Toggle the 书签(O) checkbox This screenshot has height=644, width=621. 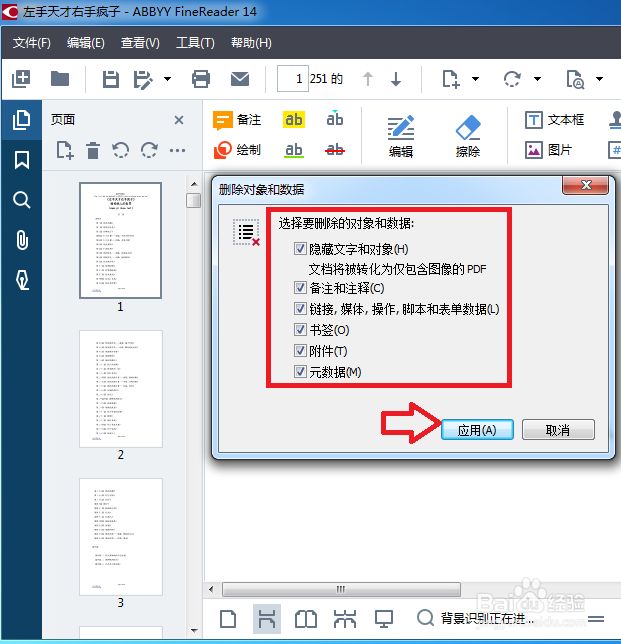coord(300,330)
